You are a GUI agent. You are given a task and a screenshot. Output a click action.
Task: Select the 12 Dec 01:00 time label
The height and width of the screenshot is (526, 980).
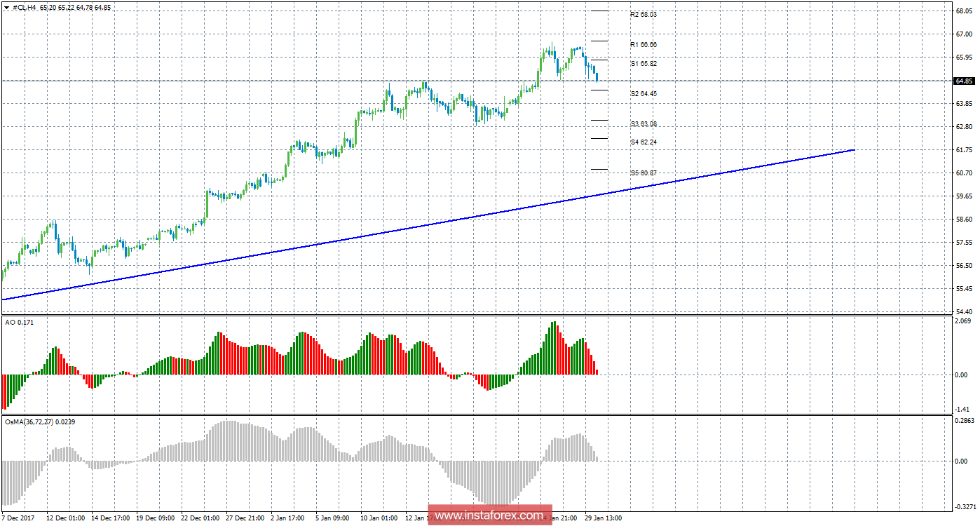coord(67,518)
